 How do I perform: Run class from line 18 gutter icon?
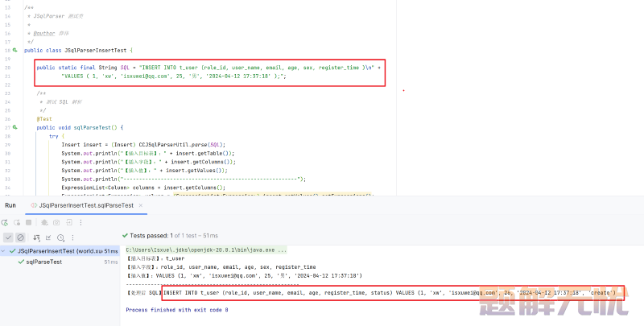15,50
